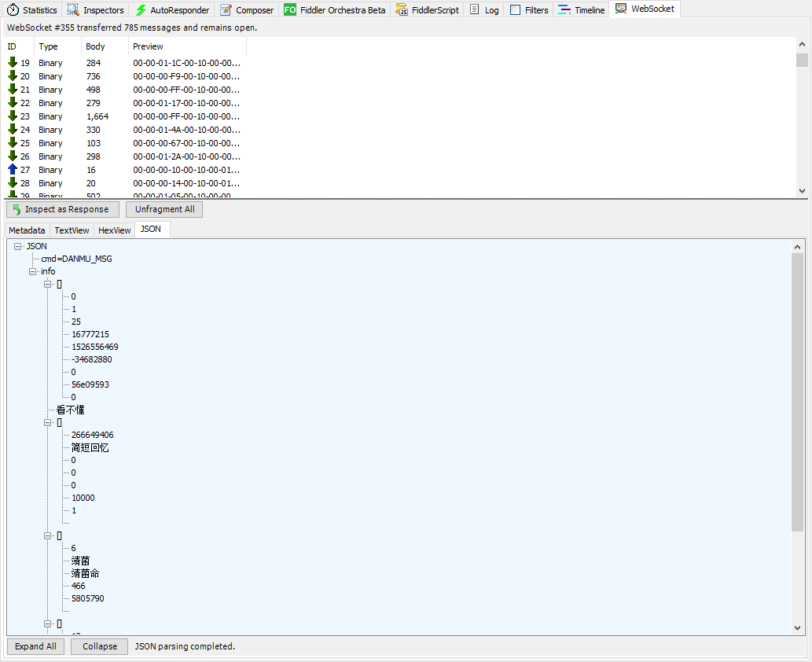
Task: Click the Statistics stopwatch icon
Action: click(13, 10)
